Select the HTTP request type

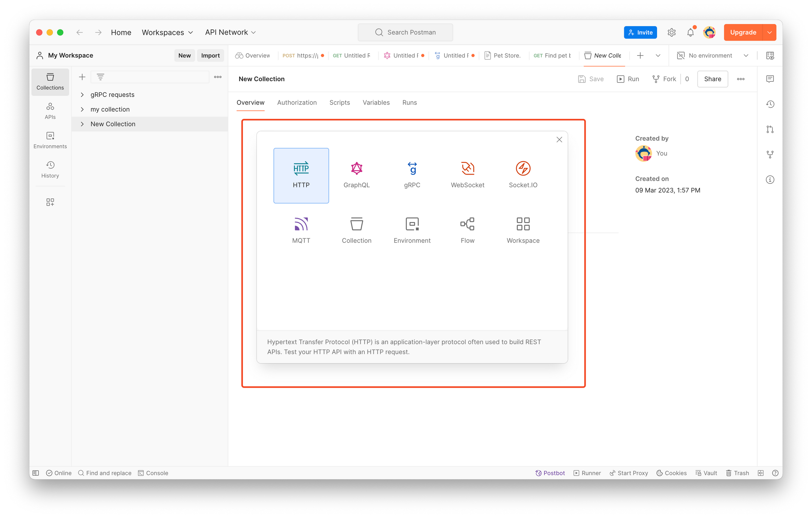[301, 175]
